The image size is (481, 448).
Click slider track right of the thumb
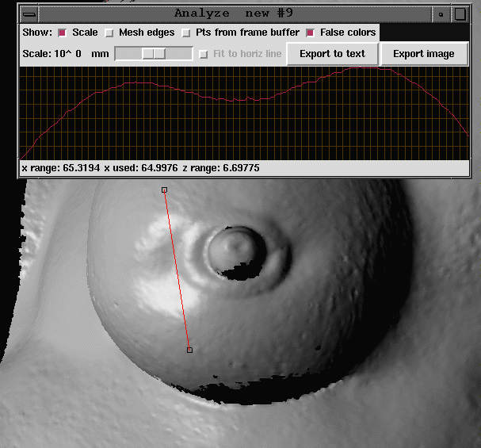tap(180, 54)
